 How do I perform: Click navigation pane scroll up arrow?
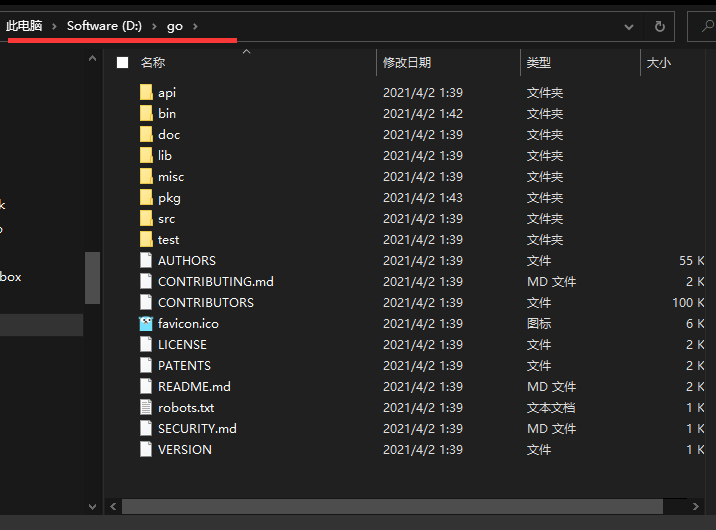[x=92, y=58]
